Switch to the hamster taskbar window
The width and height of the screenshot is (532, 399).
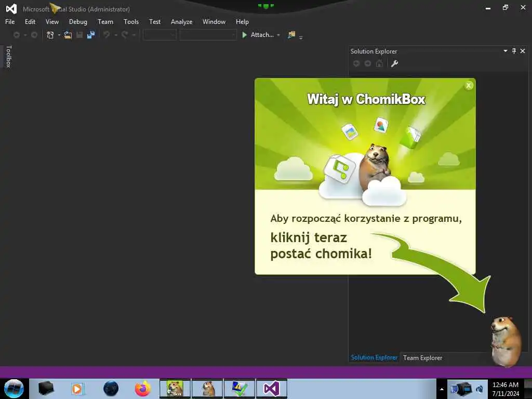click(207, 389)
